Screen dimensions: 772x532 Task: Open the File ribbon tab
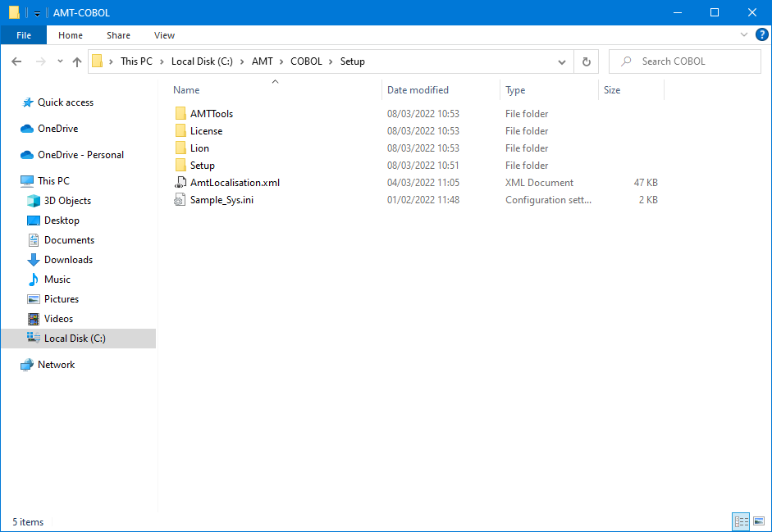[24, 35]
